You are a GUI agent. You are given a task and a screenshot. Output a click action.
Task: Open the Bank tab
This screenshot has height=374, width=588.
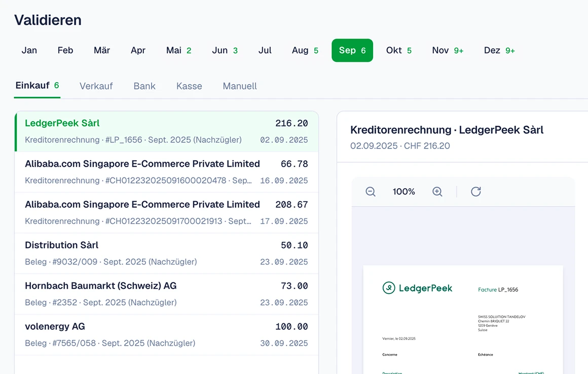[x=144, y=86]
